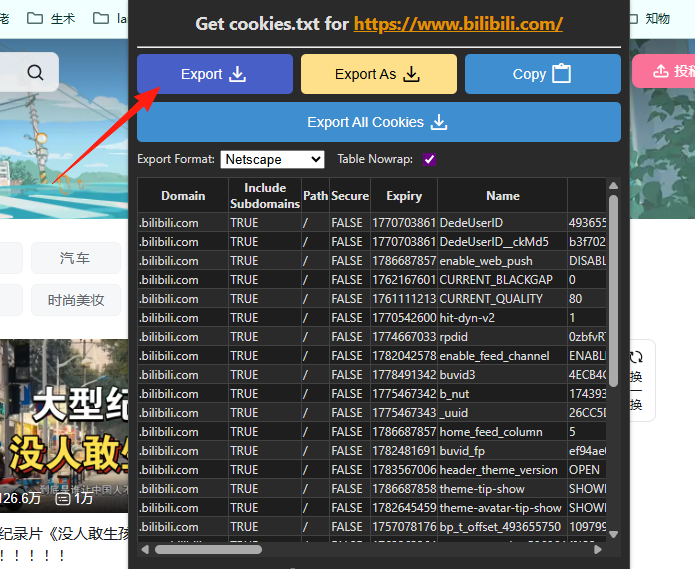Select the _uuid cookie name cell

(503, 413)
